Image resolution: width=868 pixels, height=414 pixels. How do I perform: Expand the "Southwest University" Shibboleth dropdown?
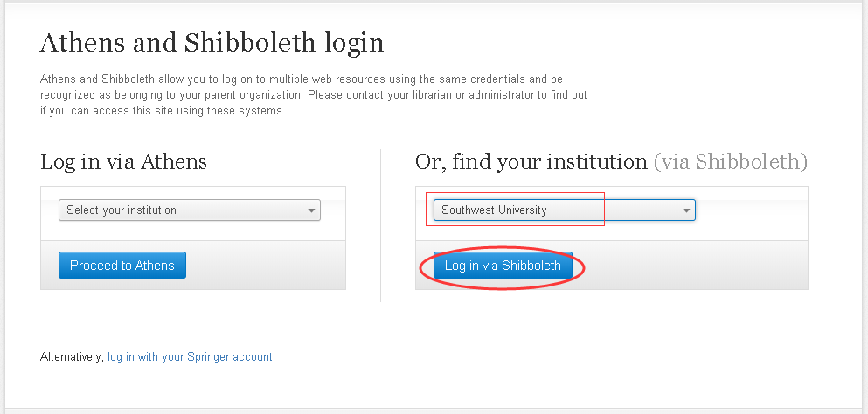click(x=551, y=210)
